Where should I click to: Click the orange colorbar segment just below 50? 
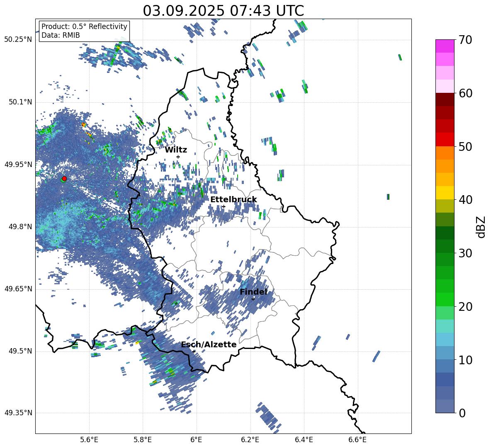pos(445,153)
